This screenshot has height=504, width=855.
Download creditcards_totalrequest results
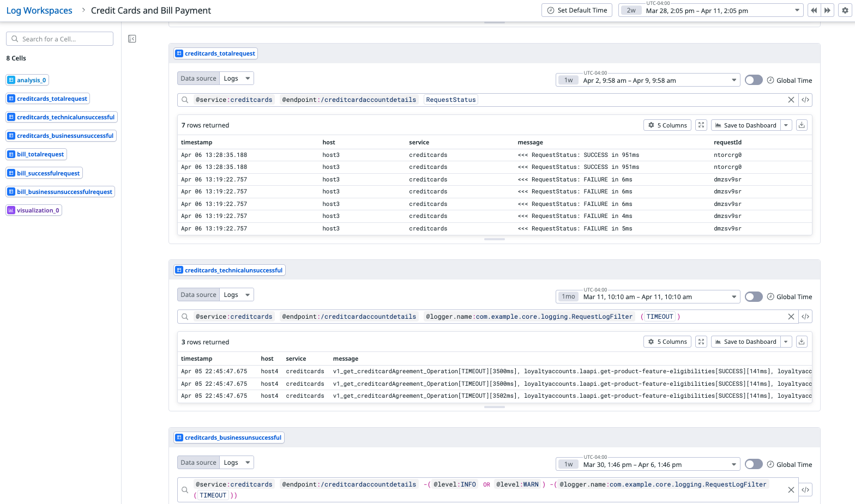[x=802, y=125]
